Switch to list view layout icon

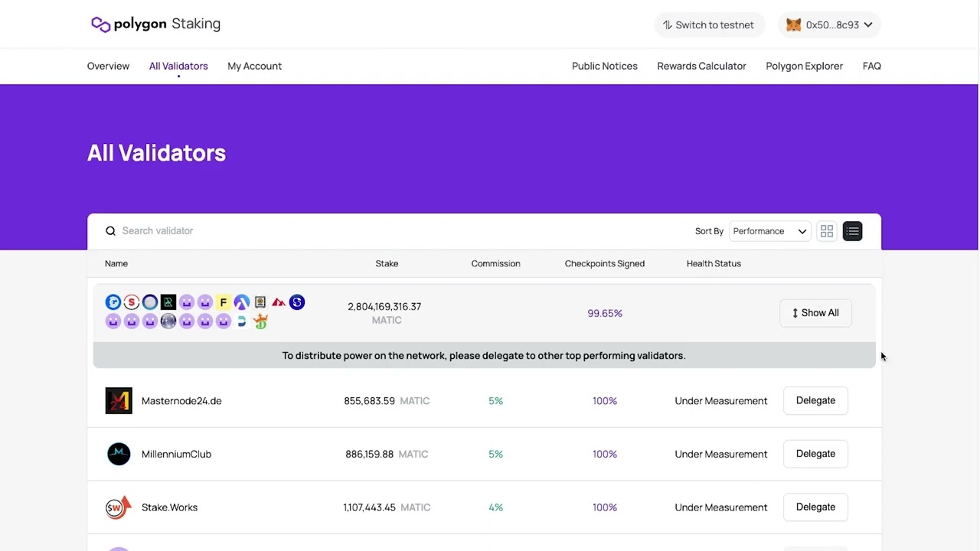coord(852,231)
